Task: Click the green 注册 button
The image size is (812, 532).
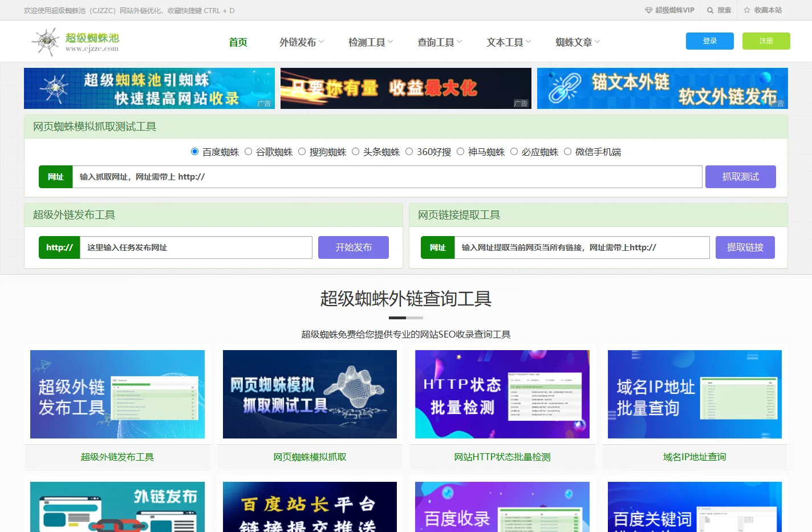Action: click(x=766, y=41)
